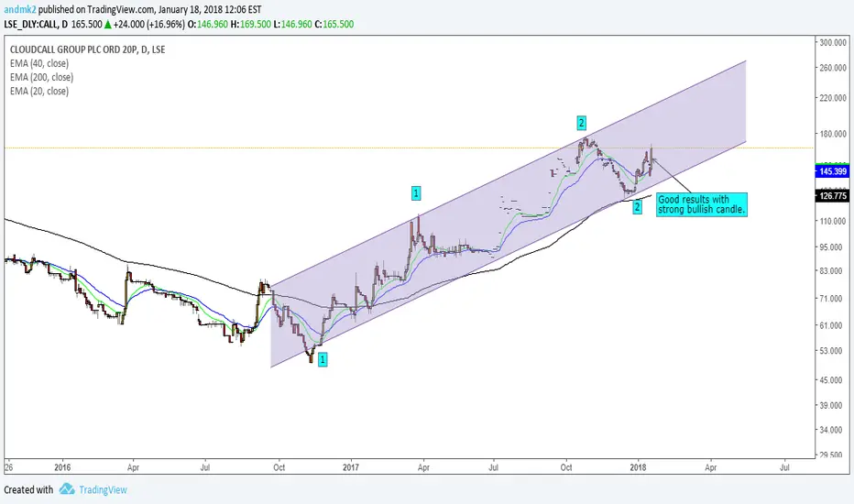Click the LSE_DLY:CALL, D symbol label
The image size is (854, 504).
36,24
